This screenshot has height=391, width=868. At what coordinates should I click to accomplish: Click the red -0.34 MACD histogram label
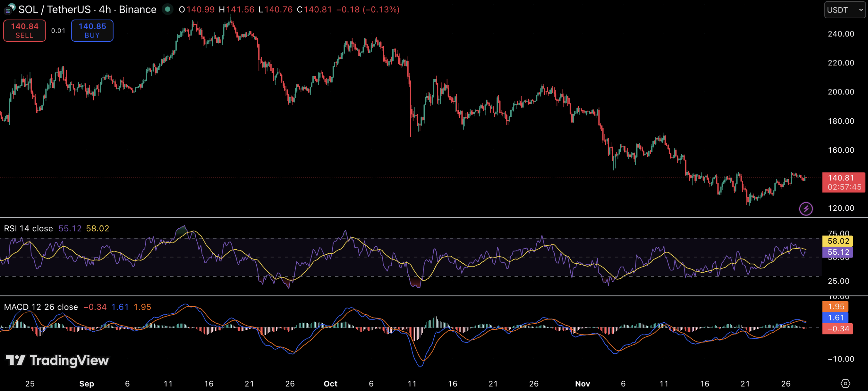tap(837, 329)
